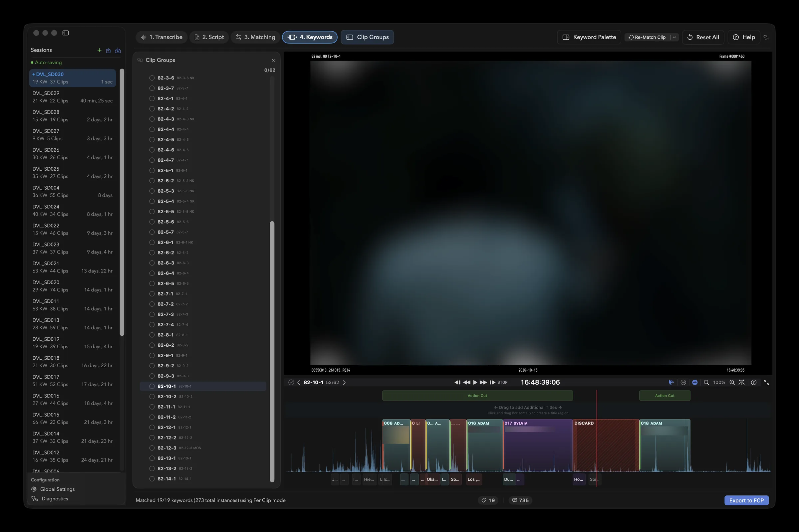
Task: Toggle the waveform display icon
Action: point(683,382)
